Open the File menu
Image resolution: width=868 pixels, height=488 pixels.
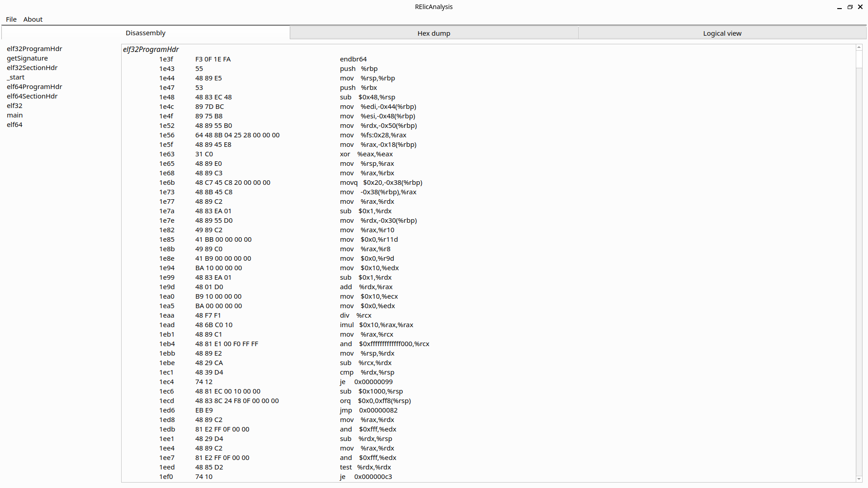[x=11, y=19]
